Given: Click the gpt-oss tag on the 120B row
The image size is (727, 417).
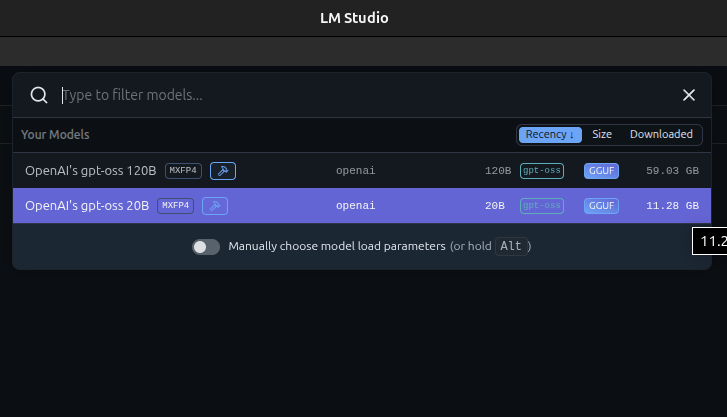Looking at the screenshot, I should (x=542, y=171).
